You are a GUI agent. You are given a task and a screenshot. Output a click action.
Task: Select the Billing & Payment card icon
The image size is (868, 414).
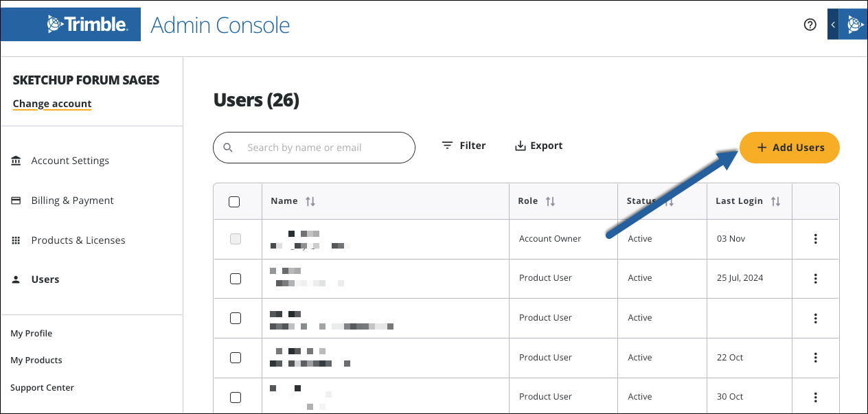[16, 200]
